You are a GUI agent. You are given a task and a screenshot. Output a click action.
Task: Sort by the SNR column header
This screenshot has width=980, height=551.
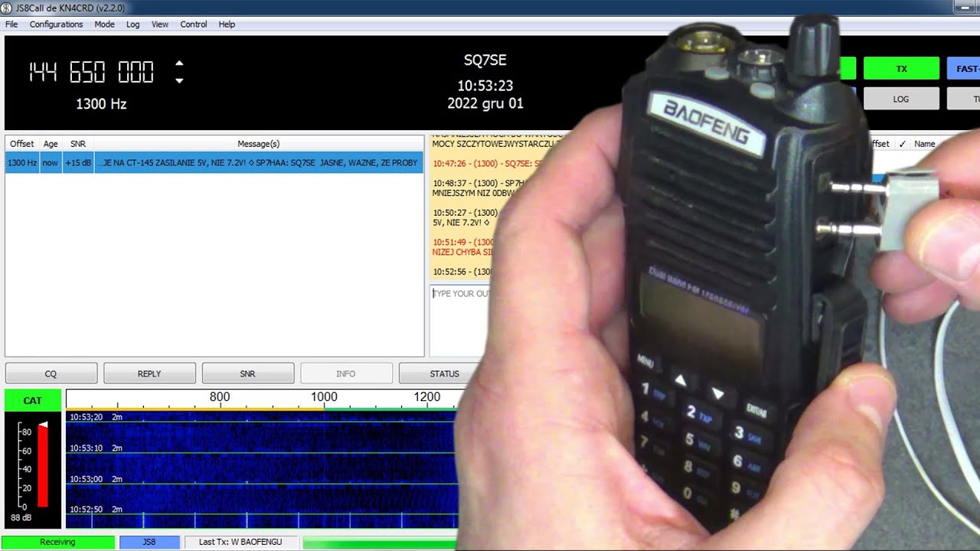pos(78,144)
